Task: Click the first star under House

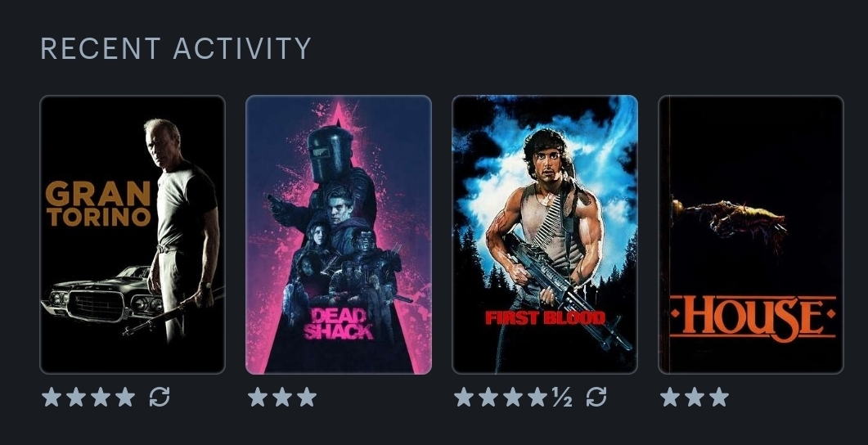Action: point(670,397)
